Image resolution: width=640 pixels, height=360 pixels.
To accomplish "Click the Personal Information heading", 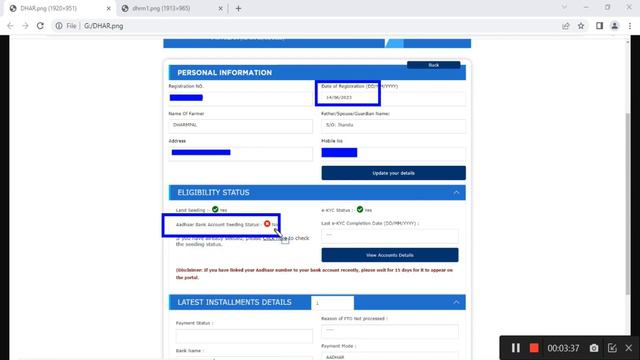I will click(224, 73).
